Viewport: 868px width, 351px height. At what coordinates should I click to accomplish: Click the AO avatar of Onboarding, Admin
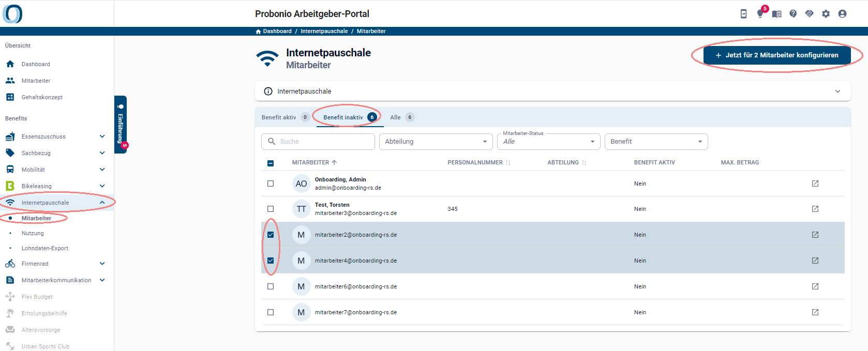[302, 184]
